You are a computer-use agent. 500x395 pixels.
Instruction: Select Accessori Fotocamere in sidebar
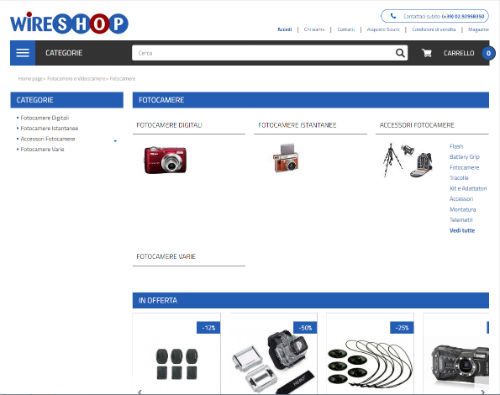(x=48, y=139)
